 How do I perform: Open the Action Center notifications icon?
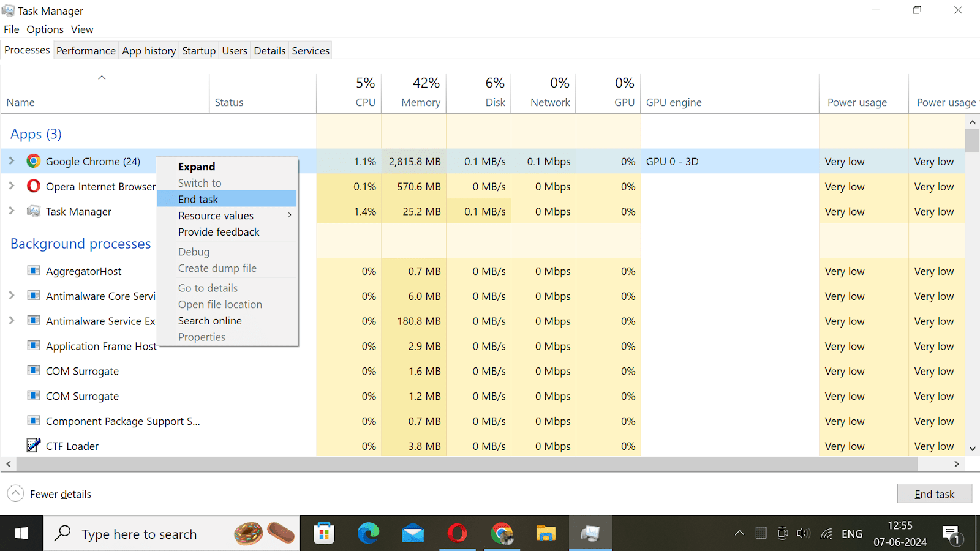point(951,533)
